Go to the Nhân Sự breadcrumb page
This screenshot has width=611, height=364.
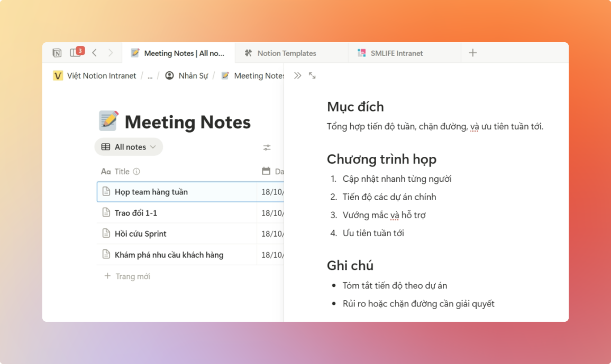[193, 76]
